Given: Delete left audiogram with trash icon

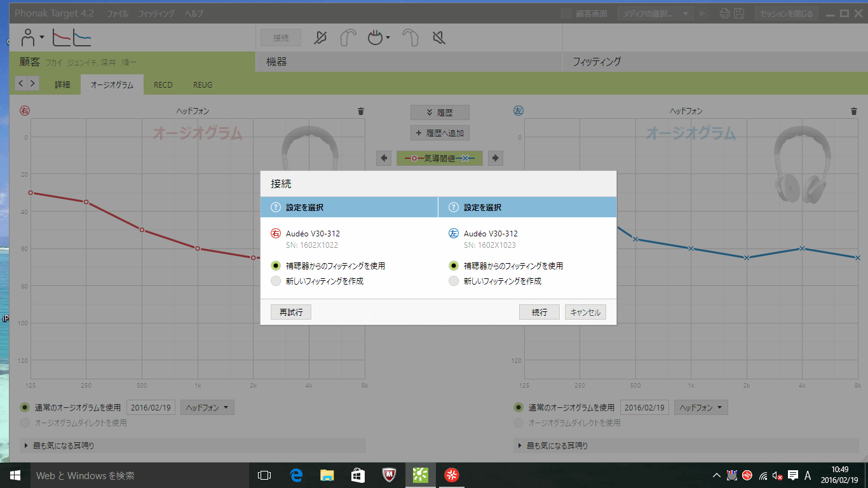Looking at the screenshot, I should pyautogui.click(x=853, y=111).
